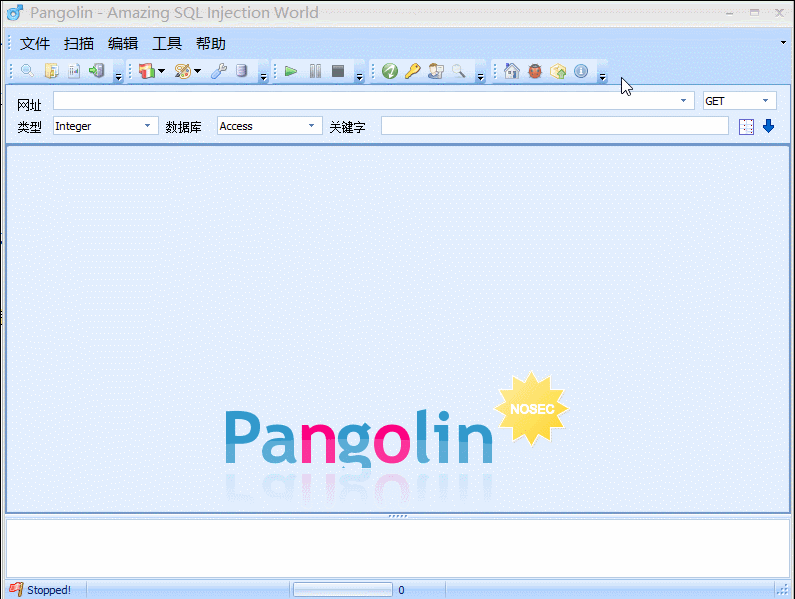Click the stop scan square button
Image resolution: width=795 pixels, height=599 pixels.
click(338, 71)
